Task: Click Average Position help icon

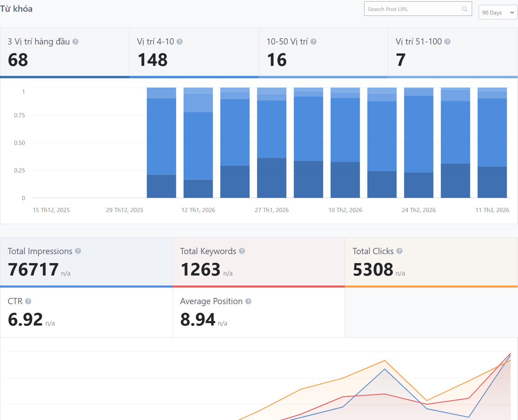Action: tap(248, 301)
